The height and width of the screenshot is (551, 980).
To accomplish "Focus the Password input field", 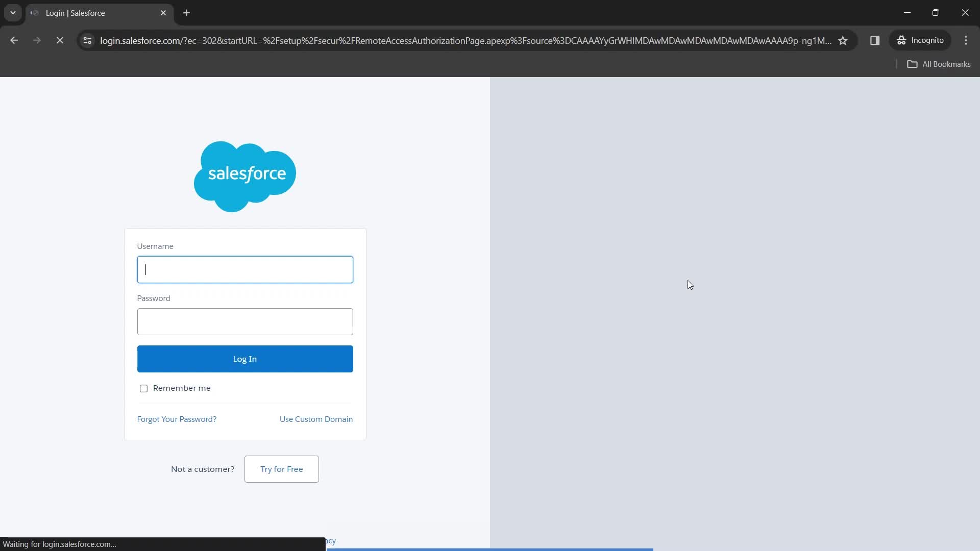I will coord(245,321).
